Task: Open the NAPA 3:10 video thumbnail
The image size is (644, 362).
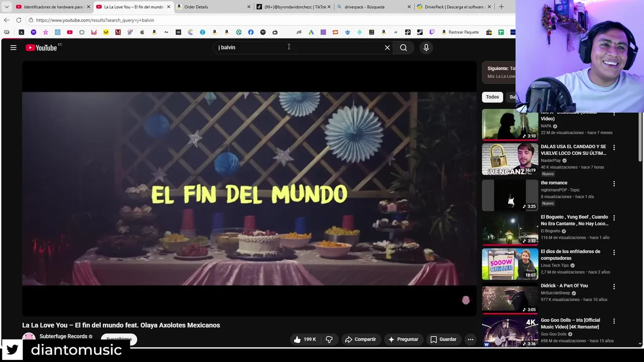Action: (x=510, y=125)
